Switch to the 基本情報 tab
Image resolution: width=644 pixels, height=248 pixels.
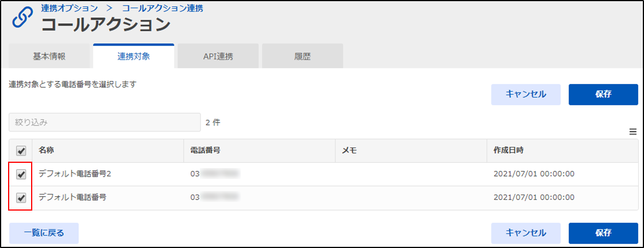pos(49,56)
